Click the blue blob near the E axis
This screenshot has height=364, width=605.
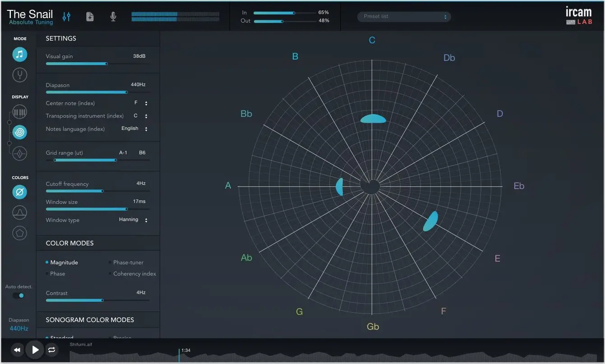[430, 221]
